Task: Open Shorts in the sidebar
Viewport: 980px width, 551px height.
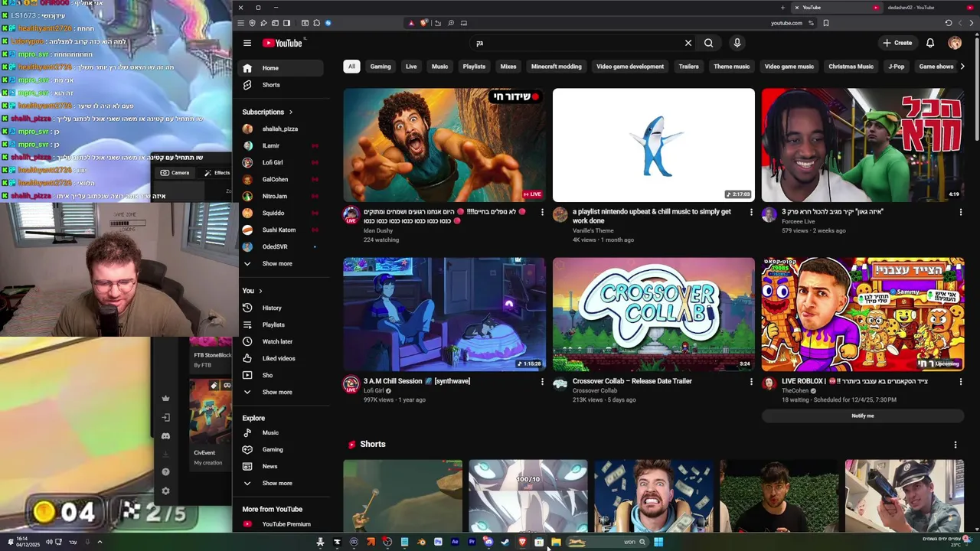Action: click(x=281, y=85)
